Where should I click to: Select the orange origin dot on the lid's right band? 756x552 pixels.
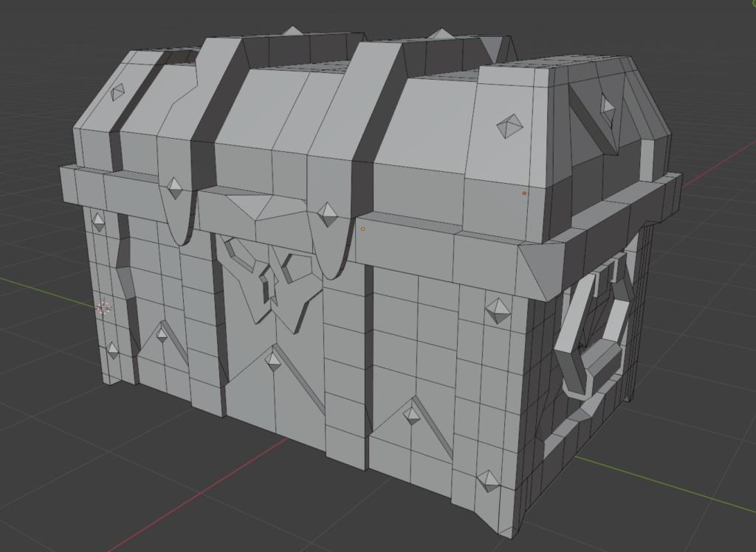[x=524, y=193]
